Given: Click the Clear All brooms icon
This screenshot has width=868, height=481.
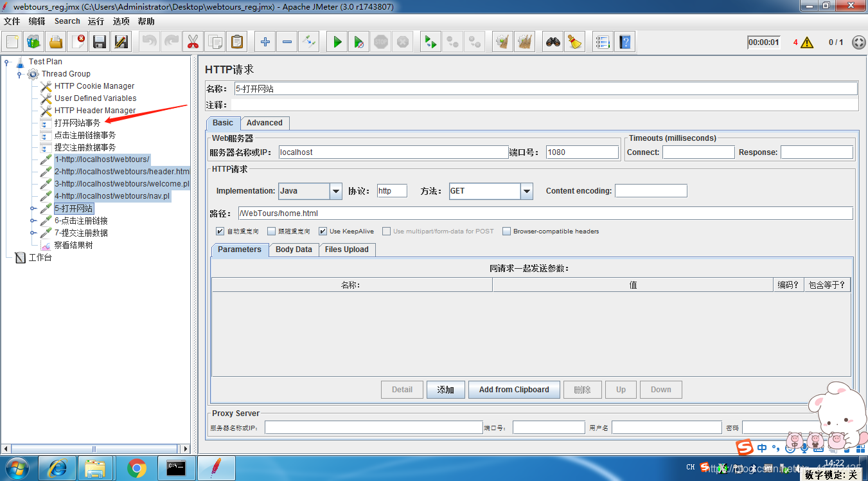Looking at the screenshot, I should click(525, 42).
